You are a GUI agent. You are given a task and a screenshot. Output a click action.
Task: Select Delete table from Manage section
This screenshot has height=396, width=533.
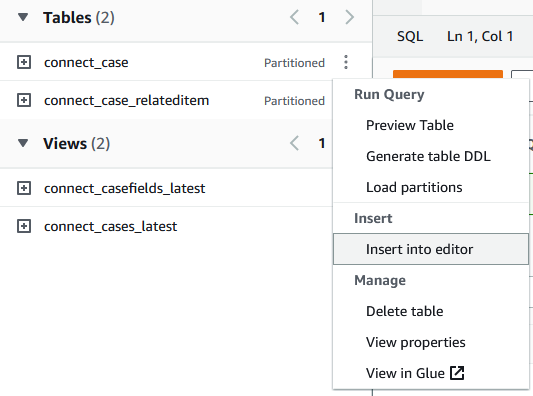pos(431,311)
